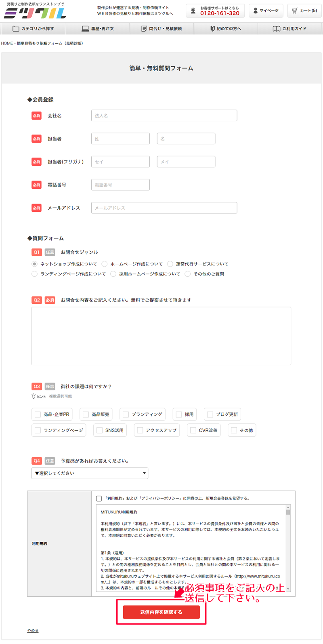Open 履歴・再注文 menu

(x=97, y=29)
